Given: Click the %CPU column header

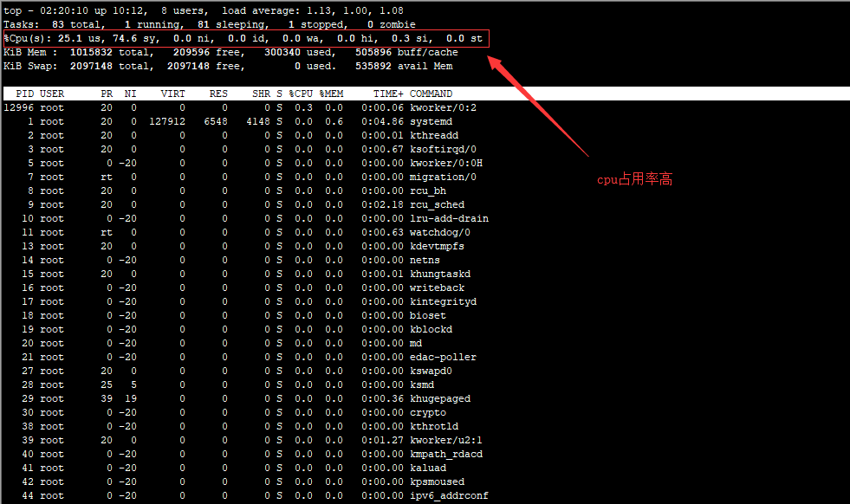Looking at the screenshot, I should click(301, 94).
